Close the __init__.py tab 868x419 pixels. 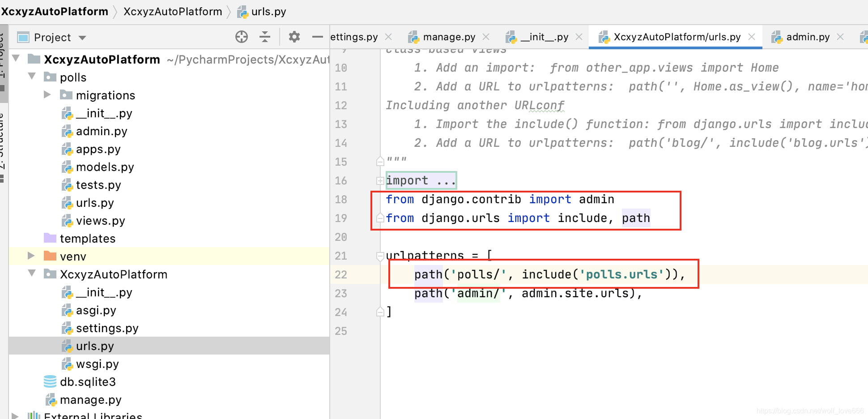579,37
